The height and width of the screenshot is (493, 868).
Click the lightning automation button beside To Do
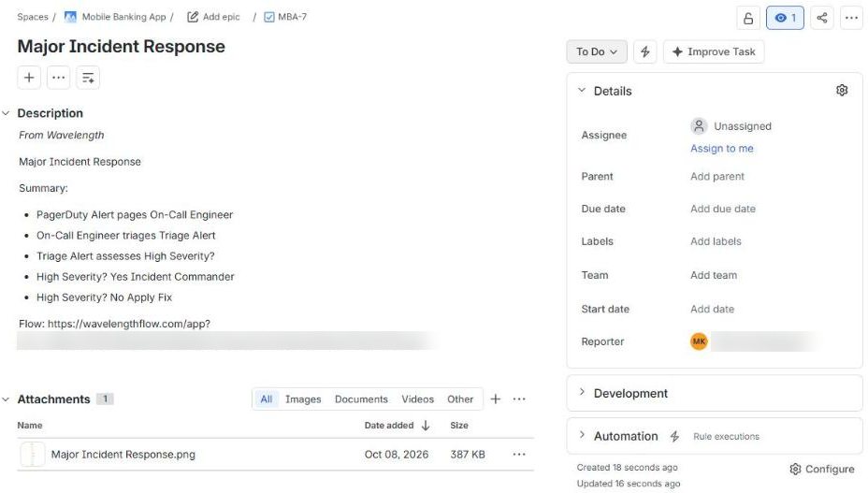pyautogui.click(x=644, y=51)
